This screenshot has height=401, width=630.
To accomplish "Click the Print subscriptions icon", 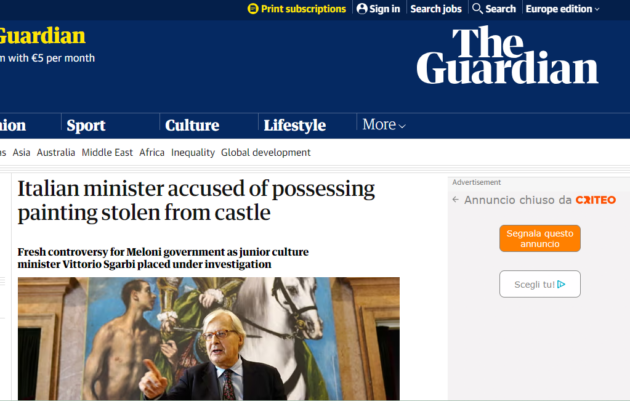I will coord(253,8).
